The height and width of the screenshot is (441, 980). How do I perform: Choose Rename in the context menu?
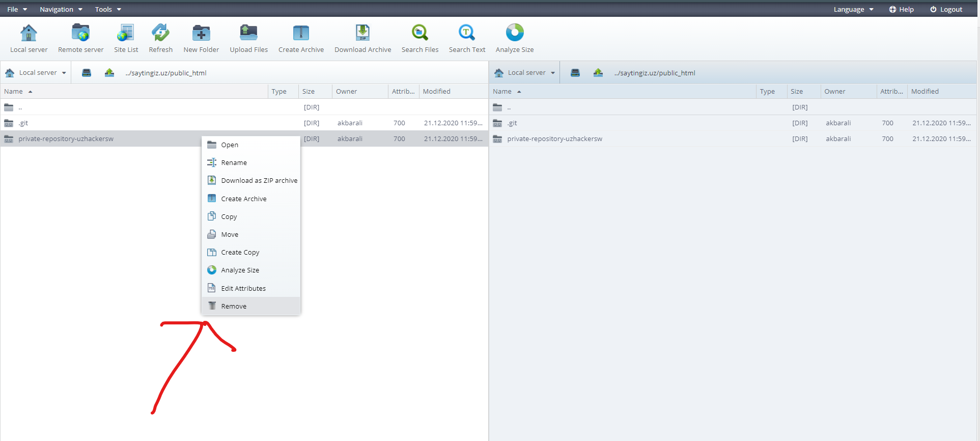tap(251, 162)
